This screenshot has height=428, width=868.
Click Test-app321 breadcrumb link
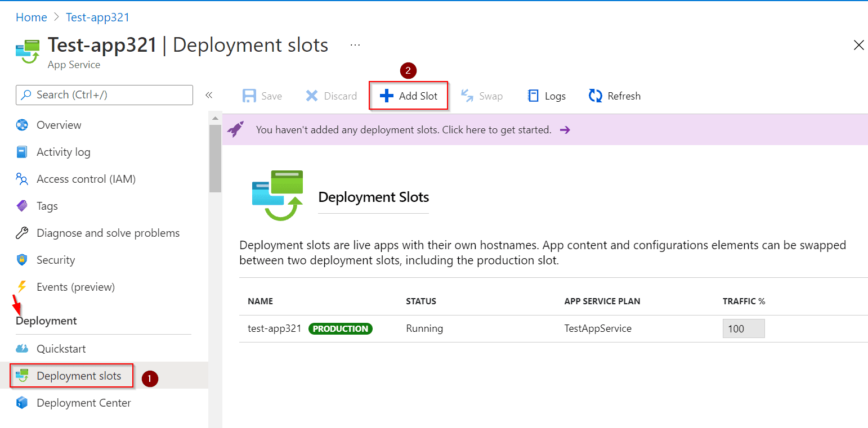[97, 17]
